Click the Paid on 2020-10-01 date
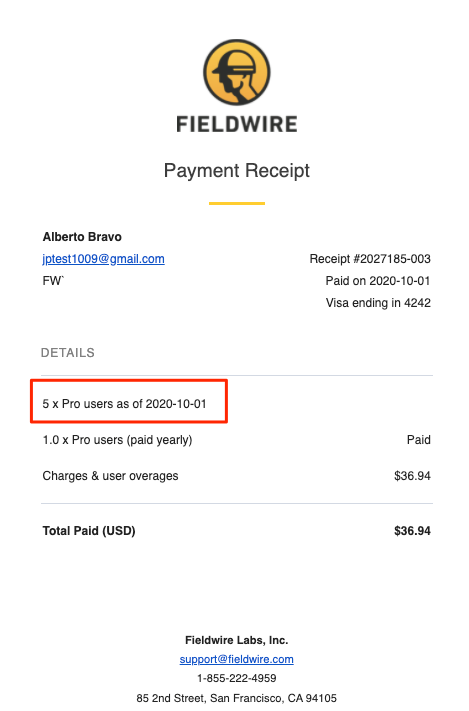 [378, 281]
